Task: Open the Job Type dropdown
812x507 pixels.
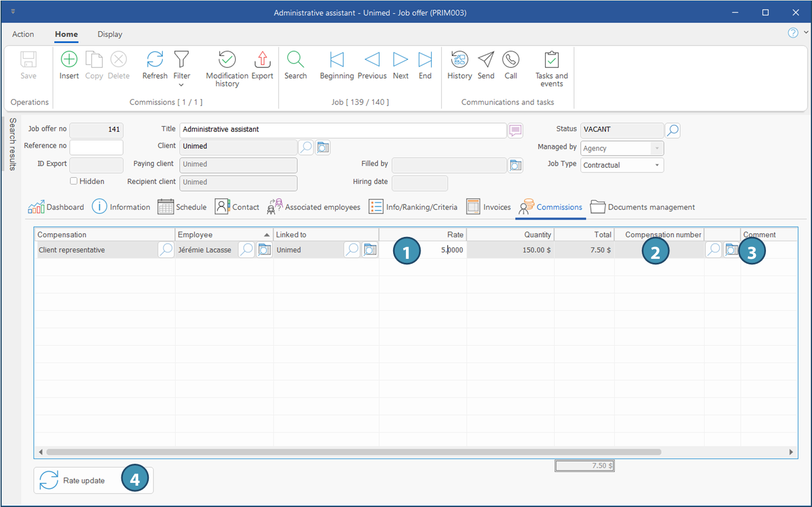Action: click(656, 165)
